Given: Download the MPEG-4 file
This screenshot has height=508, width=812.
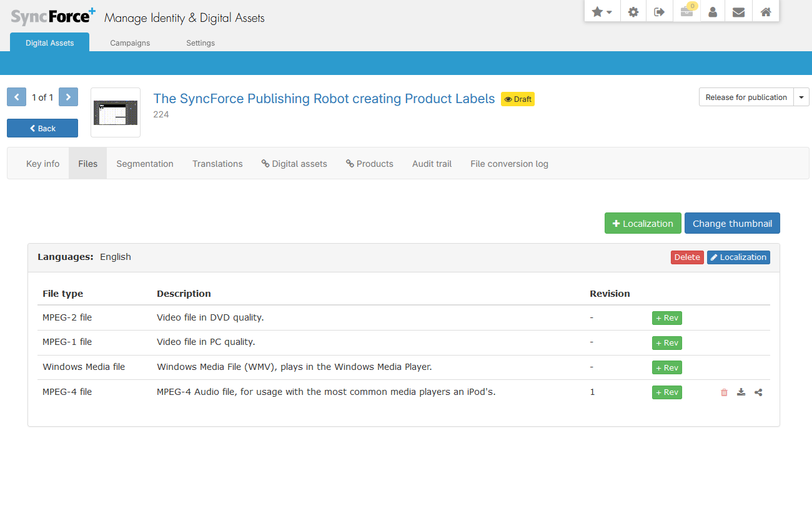Looking at the screenshot, I should tap(741, 392).
